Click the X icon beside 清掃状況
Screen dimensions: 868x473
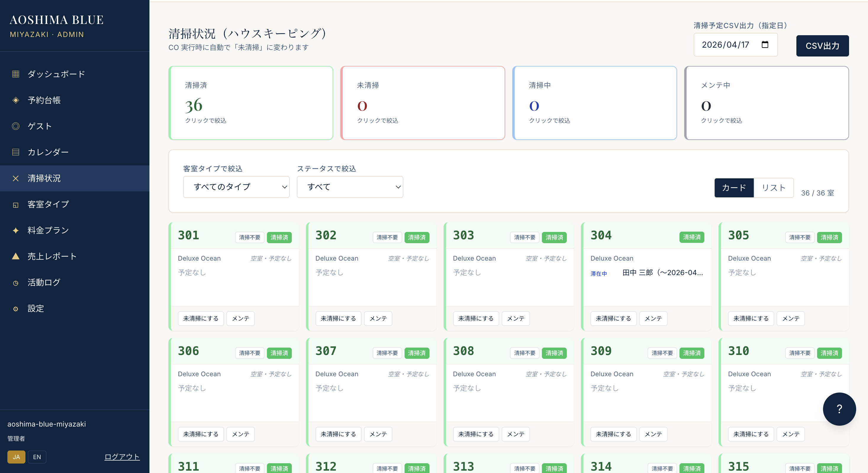[x=15, y=178]
